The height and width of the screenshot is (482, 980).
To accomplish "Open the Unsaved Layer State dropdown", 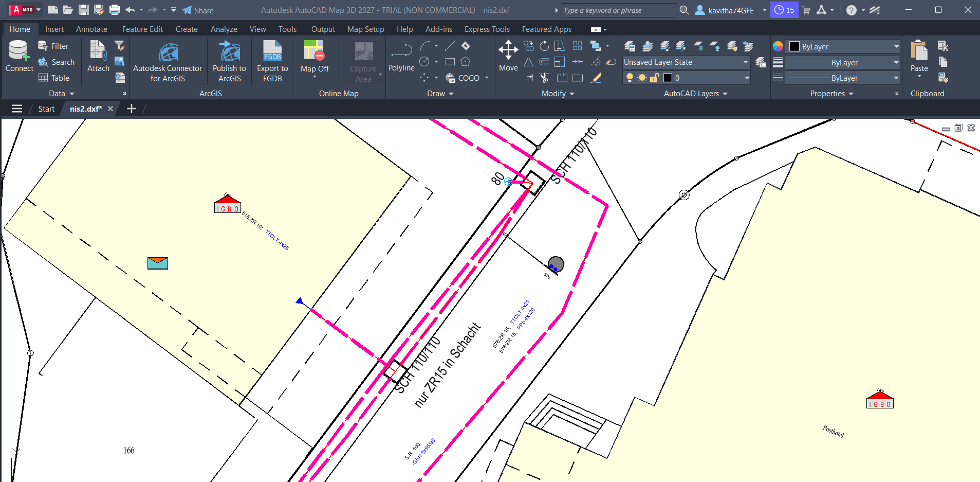I will click(686, 62).
